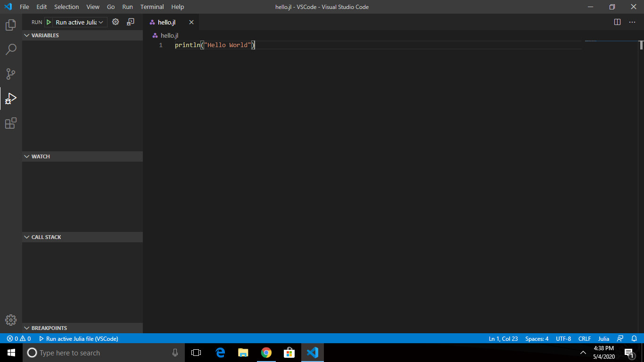The height and width of the screenshot is (362, 644).
Task: Collapse the Breakpoints section
Action: click(x=83, y=328)
